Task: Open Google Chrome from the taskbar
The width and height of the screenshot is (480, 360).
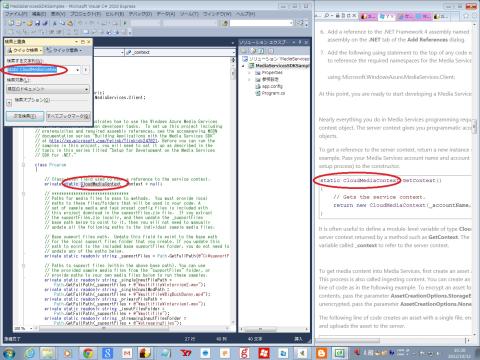Action: [88, 353]
